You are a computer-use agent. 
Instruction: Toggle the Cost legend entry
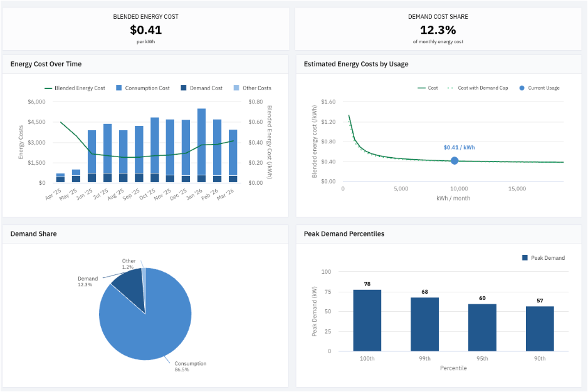428,88
